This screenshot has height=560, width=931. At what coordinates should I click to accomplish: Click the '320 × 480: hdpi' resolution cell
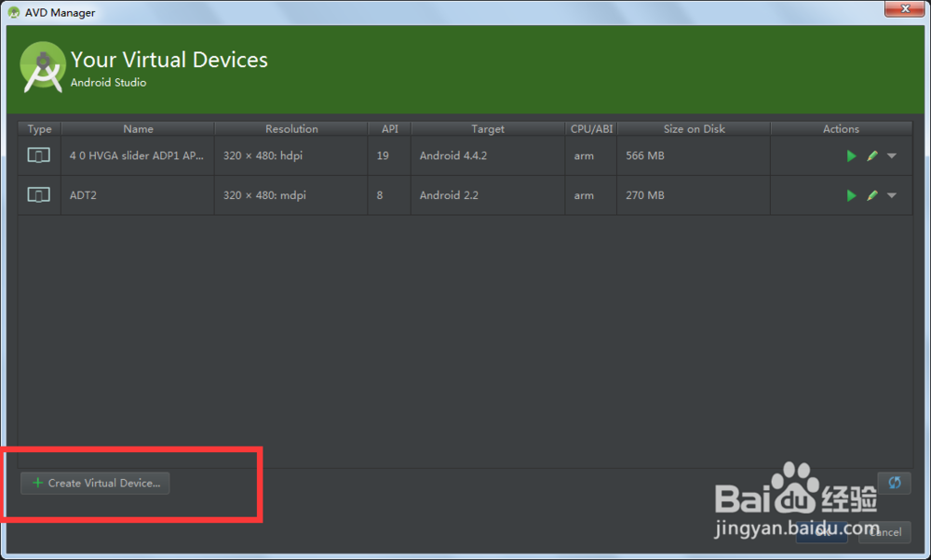point(290,155)
